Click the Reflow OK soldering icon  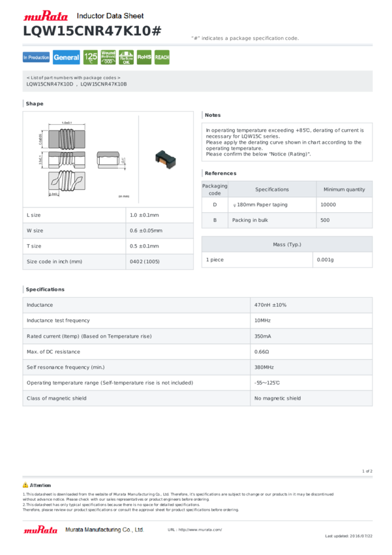tap(126, 57)
